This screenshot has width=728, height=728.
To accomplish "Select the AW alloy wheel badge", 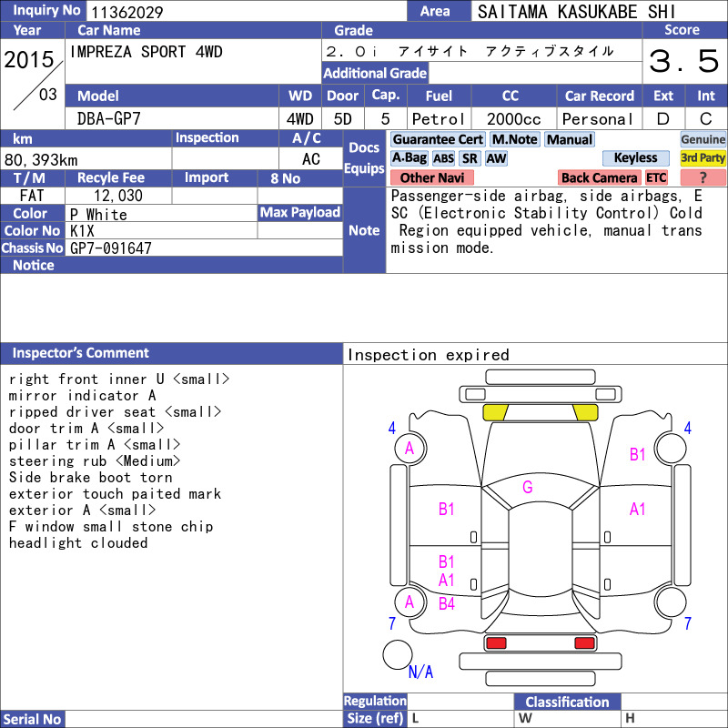I will pos(496,158).
